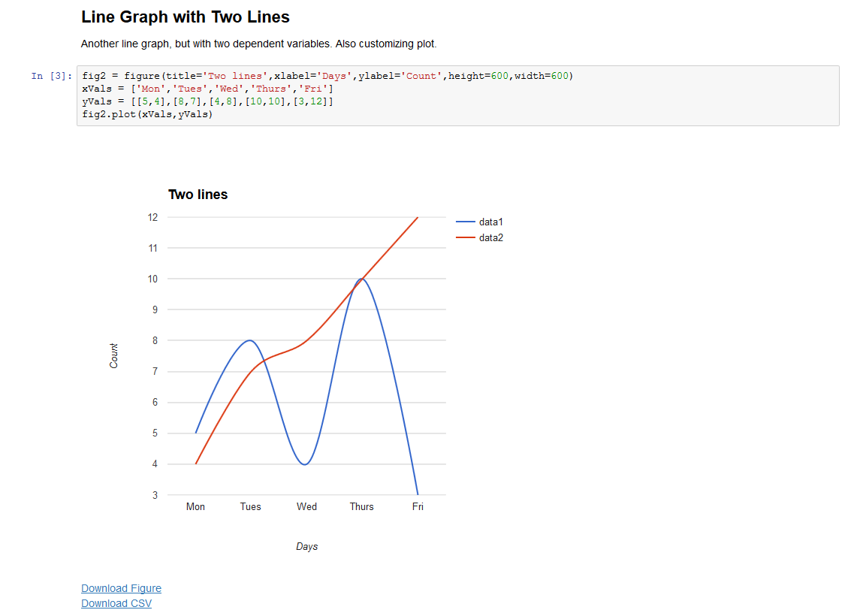Click the blue line peak at Thurs
The width and height of the screenshot is (854, 616).
pos(361,279)
